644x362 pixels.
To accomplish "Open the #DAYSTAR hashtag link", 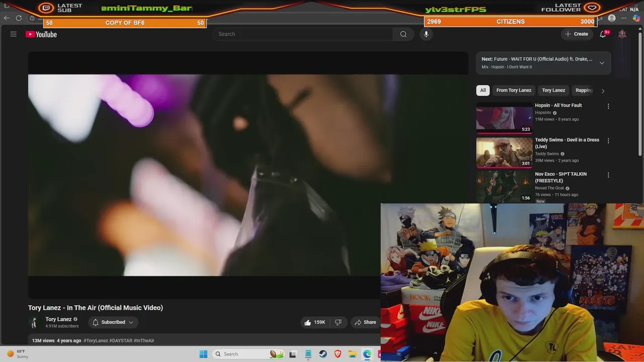I will pyautogui.click(x=121, y=340).
